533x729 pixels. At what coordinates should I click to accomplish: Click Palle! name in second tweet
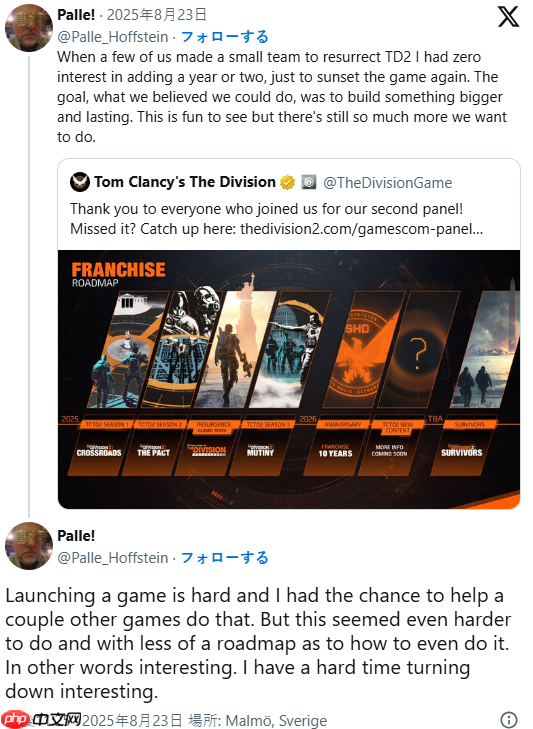click(76, 536)
